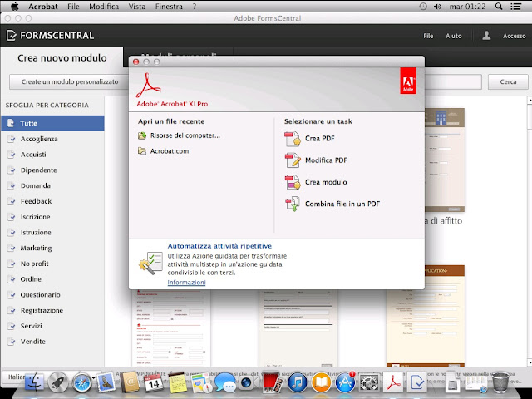The height and width of the screenshot is (399, 532).
Task: Open the rental application template thumbnail
Action: (445, 160)
